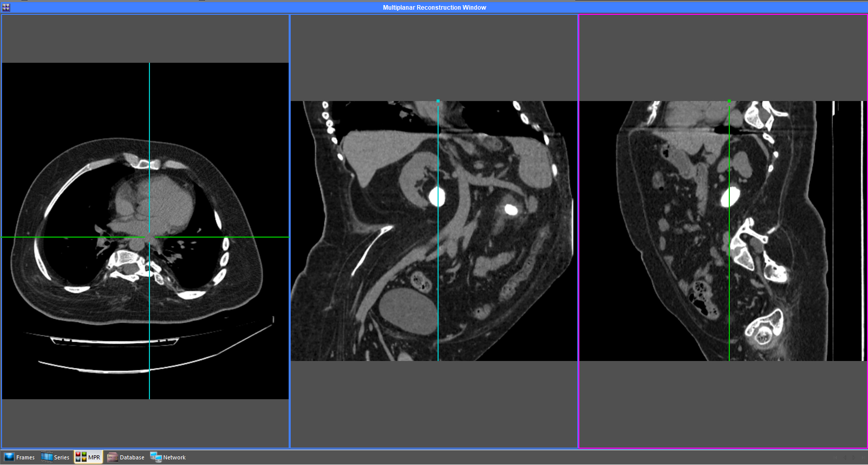Select the coronal abdomen reconstruction view

click(434, 231)
